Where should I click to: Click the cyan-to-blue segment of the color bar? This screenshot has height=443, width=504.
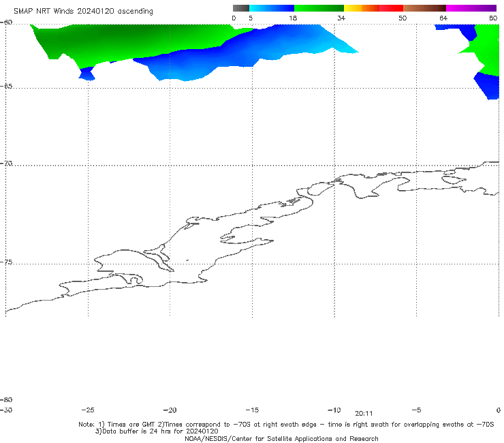(x=272, y=8)
